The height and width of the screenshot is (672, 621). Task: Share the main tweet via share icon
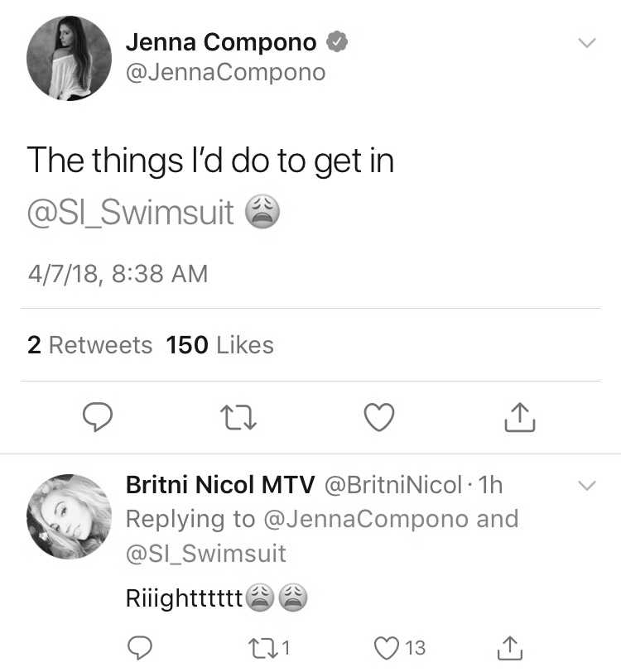pos(520,416)
